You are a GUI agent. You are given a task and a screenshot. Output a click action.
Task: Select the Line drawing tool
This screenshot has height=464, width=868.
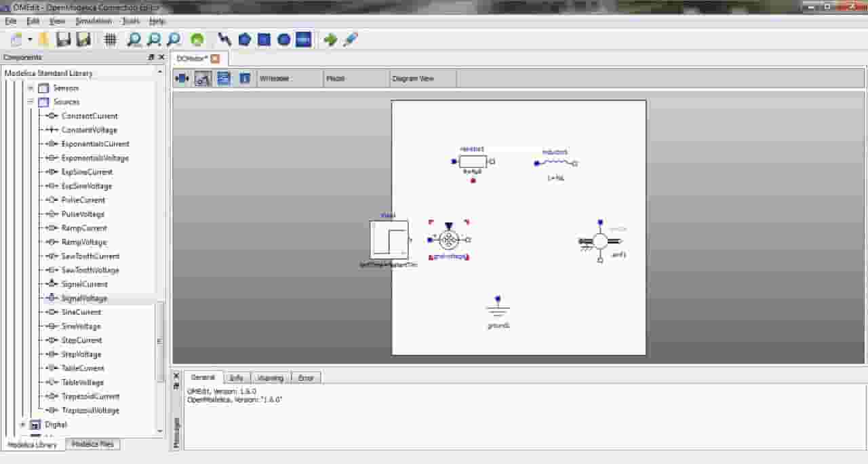[x=224, y=39]
